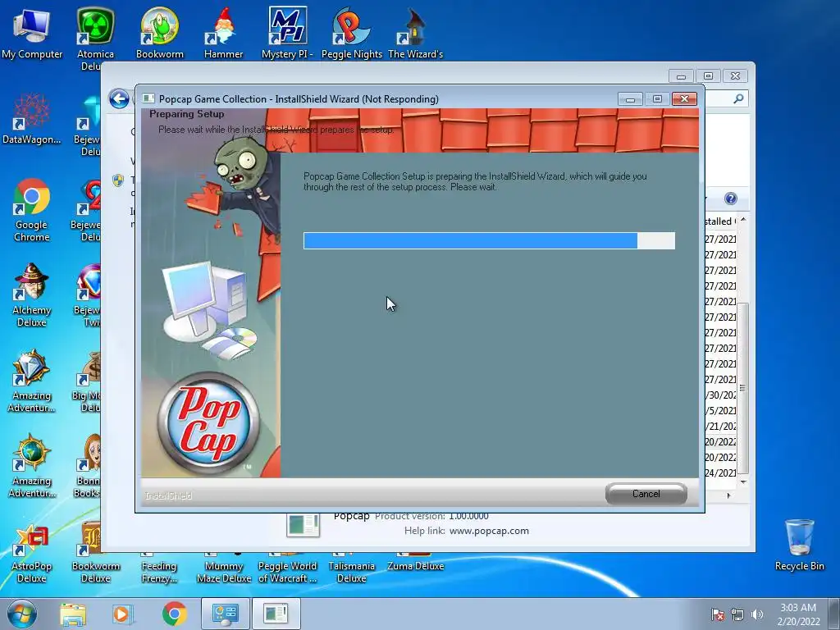Click the Windows Start orb
Image resolution: width=840 pixels, height=630 pixels.
click(x=22, y=614)
